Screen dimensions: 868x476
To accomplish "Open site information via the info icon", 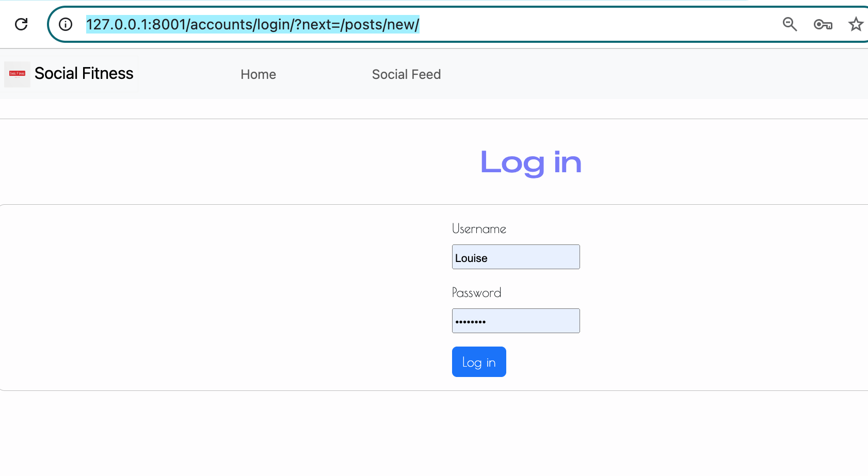I will (x=66, y=24).
